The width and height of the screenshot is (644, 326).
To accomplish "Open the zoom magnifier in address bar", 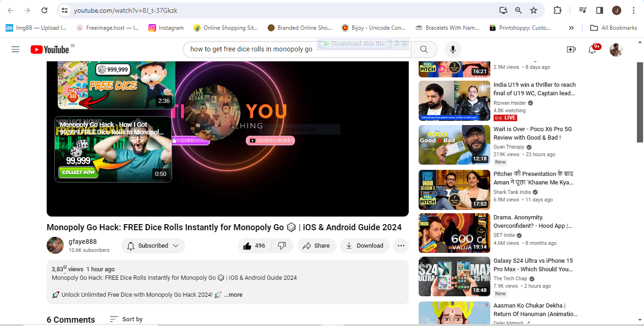I will (519, 10).
